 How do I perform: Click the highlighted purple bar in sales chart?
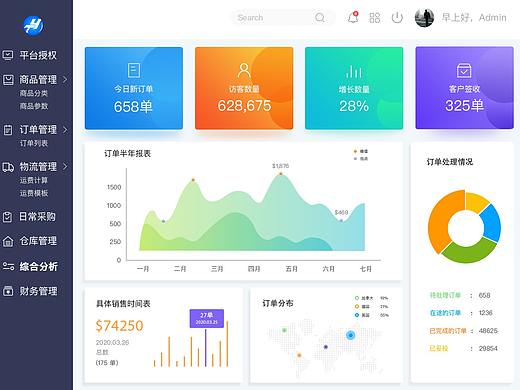(206, 348)
